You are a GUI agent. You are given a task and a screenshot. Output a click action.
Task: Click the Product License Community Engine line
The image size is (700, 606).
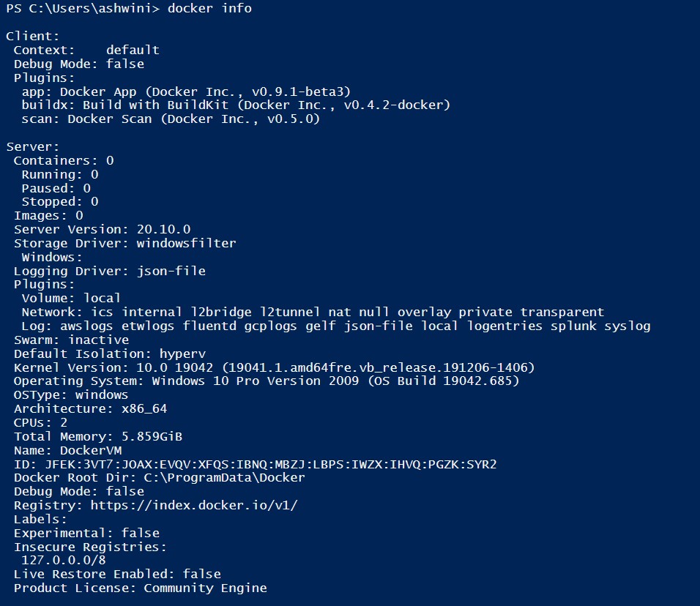pyautogui.click(x=140, y=588)
